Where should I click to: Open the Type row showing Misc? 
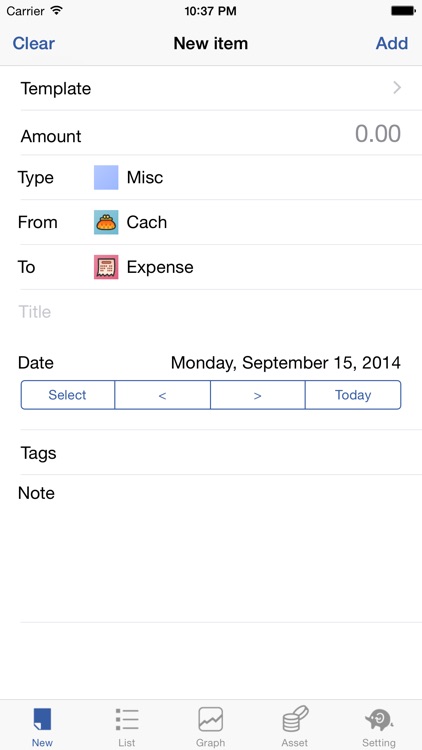click(211, 177)
